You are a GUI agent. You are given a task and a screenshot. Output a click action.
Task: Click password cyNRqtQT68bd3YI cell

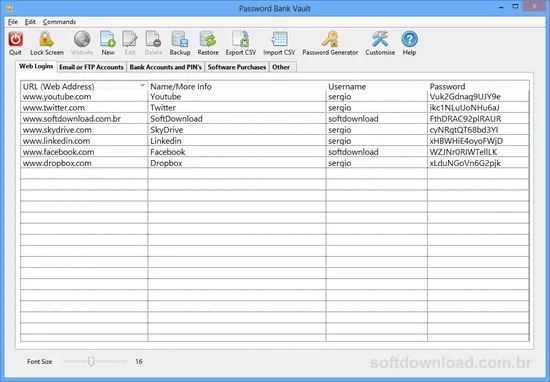[478, 130]
